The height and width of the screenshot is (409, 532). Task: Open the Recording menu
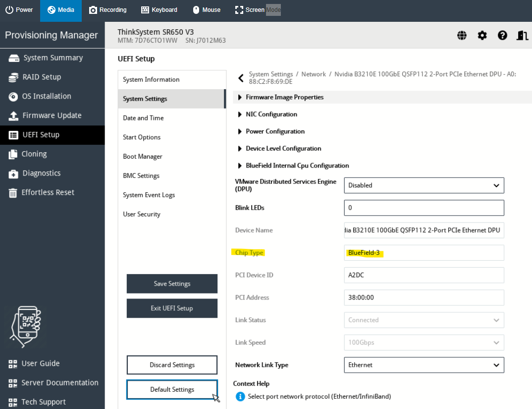(x=107, y=10)
